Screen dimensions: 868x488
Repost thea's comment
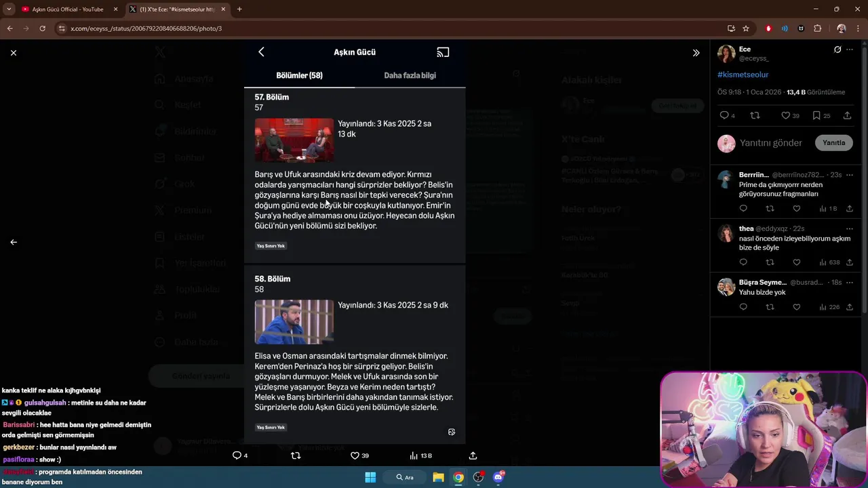[770, 262]
